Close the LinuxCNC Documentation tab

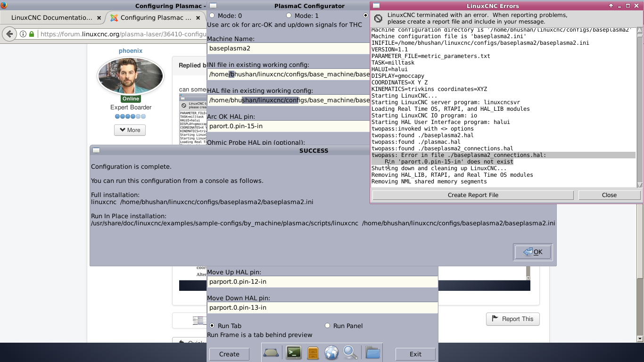(99, 18)
